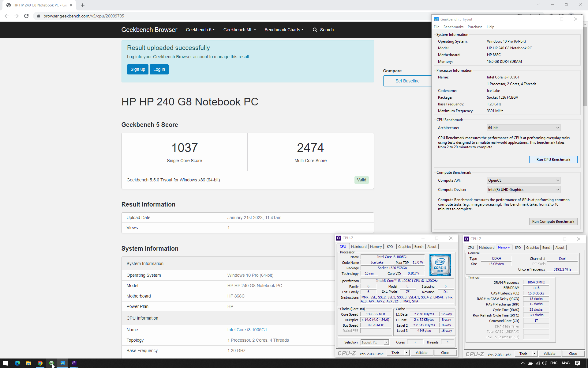
Task: Open Graphics tab in right CPU-Z
Action: point(532,248)
